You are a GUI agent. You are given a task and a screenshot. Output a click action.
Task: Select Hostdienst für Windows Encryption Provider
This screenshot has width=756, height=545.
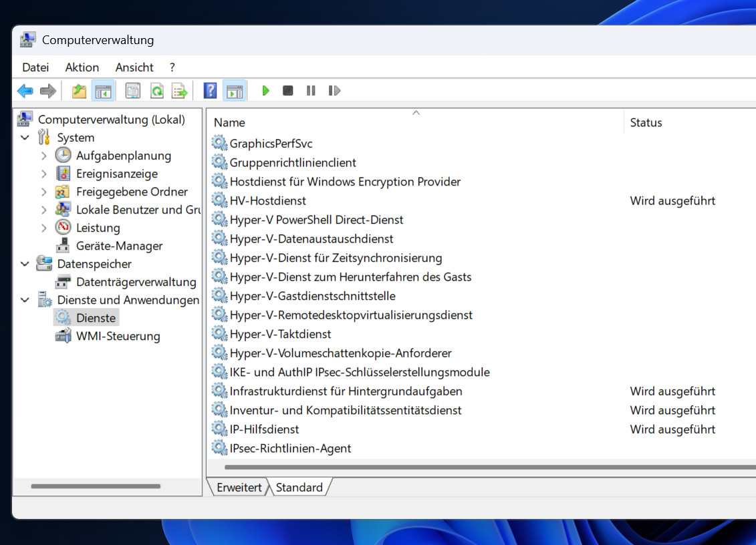pyautogui.click(x=345, y=181)
